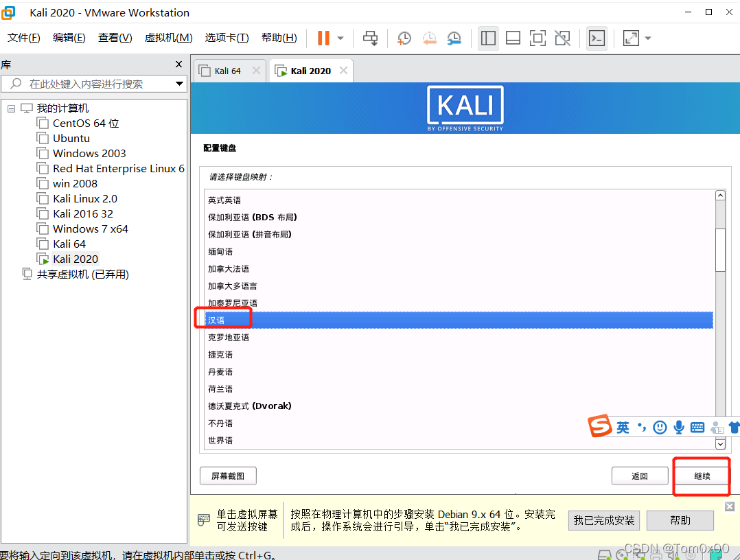
Task: Open the 虚拟机(M) menu
Action: coord(168,38)
